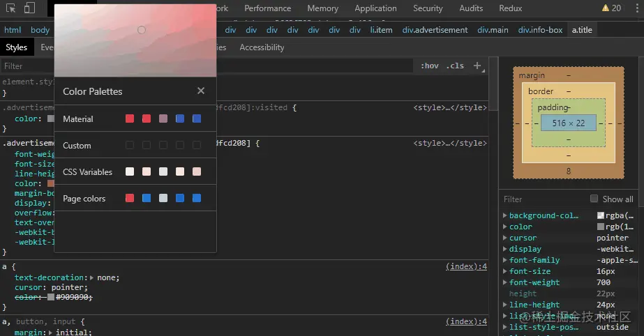Close the Color Palettes panel
The image size is (644, 336).
click(x=201, y=91)
